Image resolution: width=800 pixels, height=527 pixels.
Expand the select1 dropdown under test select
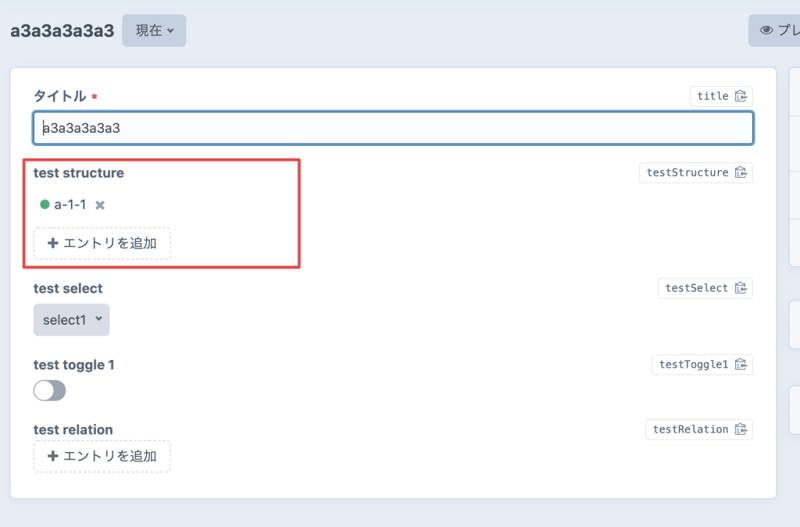71,320
